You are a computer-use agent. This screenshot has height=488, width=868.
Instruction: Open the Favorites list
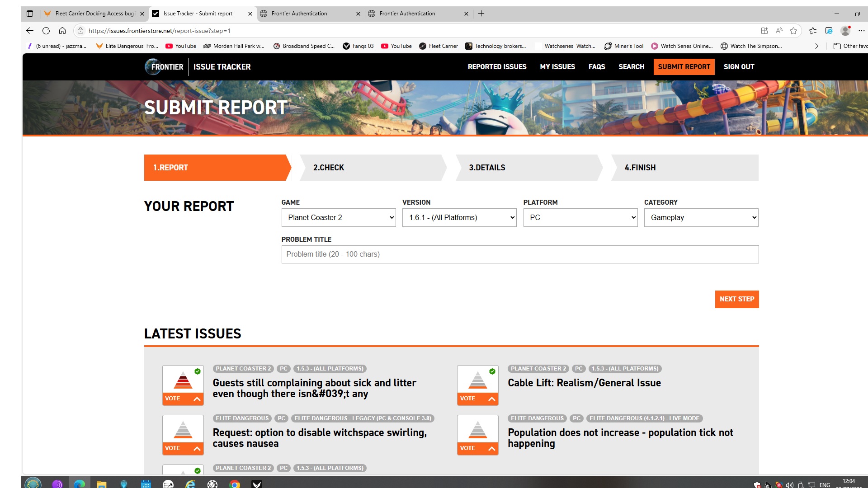click(813, 31)
